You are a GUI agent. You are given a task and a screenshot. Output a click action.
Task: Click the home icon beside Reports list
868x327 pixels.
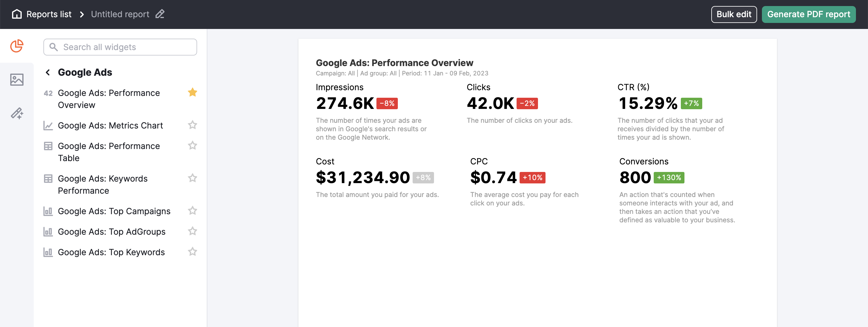coord(17,14)
